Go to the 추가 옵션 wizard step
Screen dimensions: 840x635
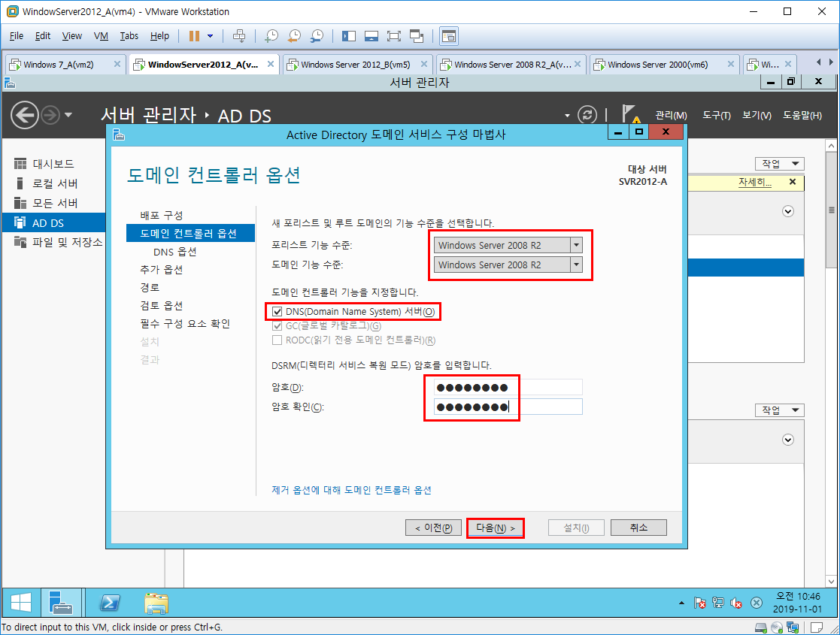click(161, 269)
